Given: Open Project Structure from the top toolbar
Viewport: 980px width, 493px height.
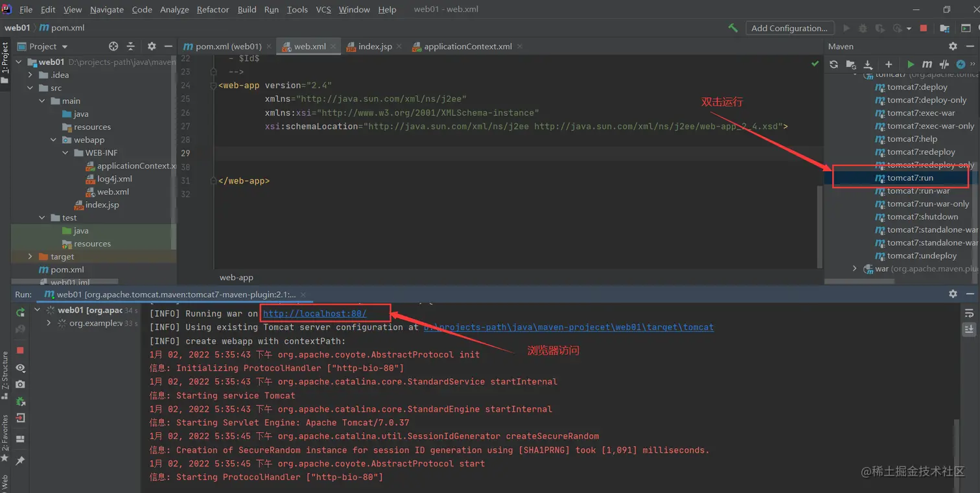Looking at the screenshot, I should click(x=944, y=28).
